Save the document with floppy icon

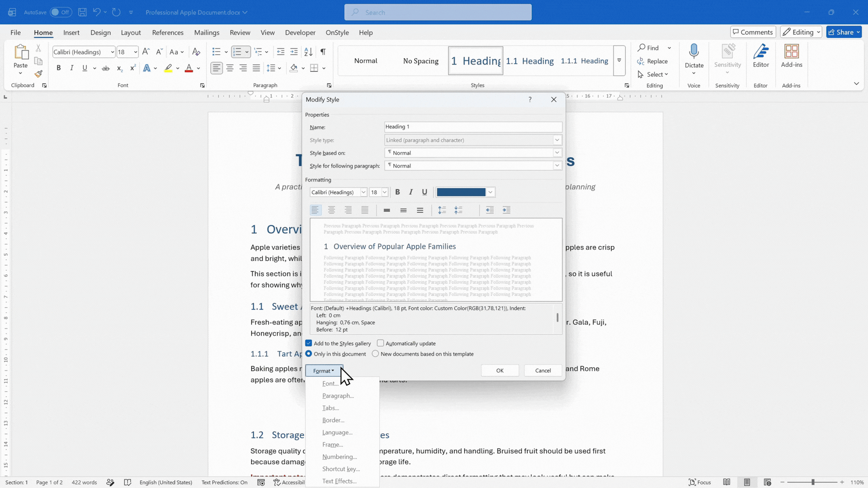(82, 12)
